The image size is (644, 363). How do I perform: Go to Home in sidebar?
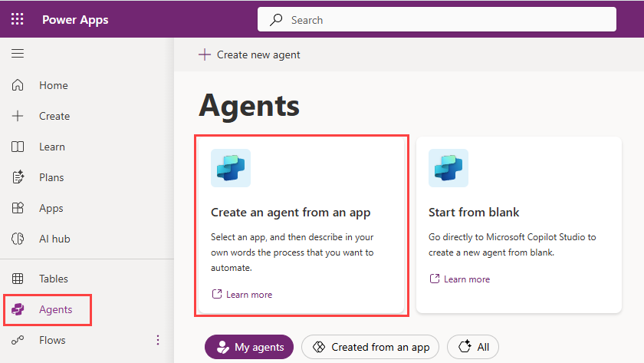[54, 85]
